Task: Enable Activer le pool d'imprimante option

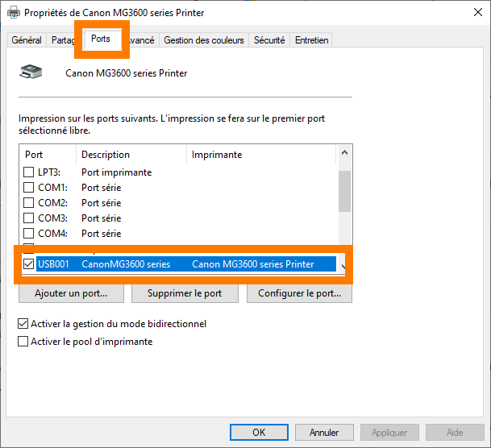Action: click(23, 342)
